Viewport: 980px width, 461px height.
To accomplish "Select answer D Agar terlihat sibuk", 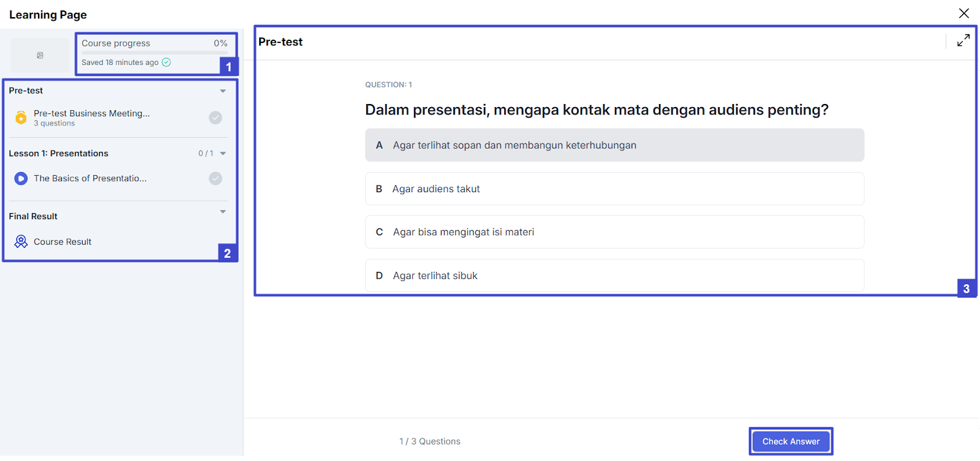I will pos(614,275).
